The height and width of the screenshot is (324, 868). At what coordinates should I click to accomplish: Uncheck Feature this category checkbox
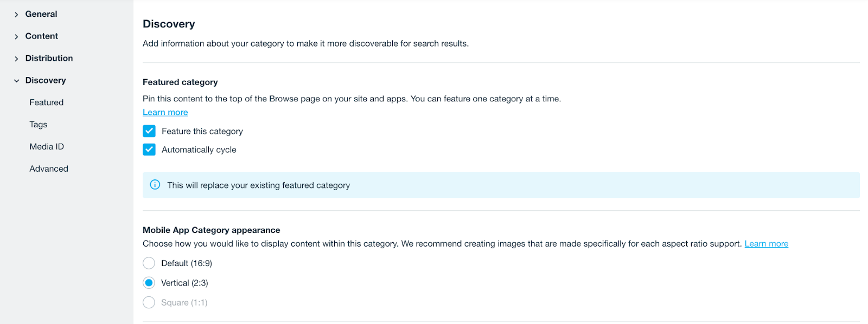click(x=149, y=131)
